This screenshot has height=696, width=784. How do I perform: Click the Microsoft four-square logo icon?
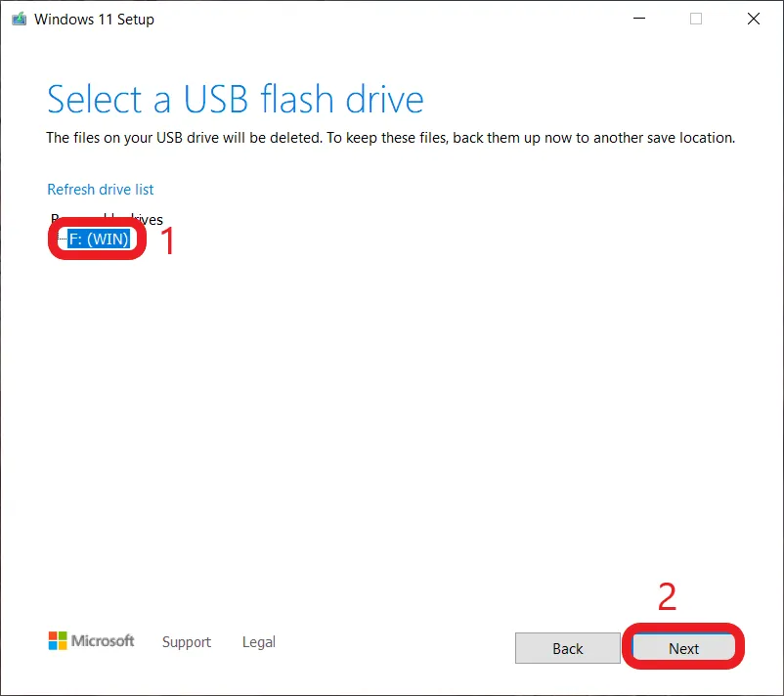pos(58,641)
